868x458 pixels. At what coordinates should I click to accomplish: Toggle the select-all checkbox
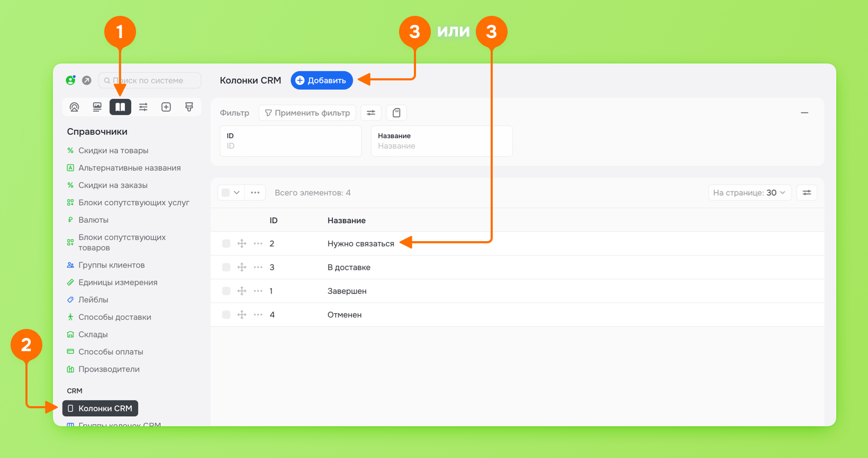click(x=225, y=193)
